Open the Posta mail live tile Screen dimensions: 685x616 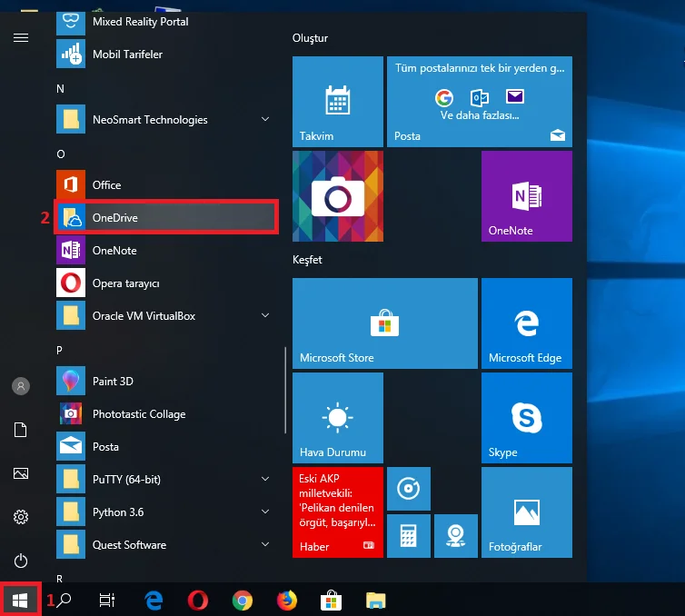pos(480,102)
